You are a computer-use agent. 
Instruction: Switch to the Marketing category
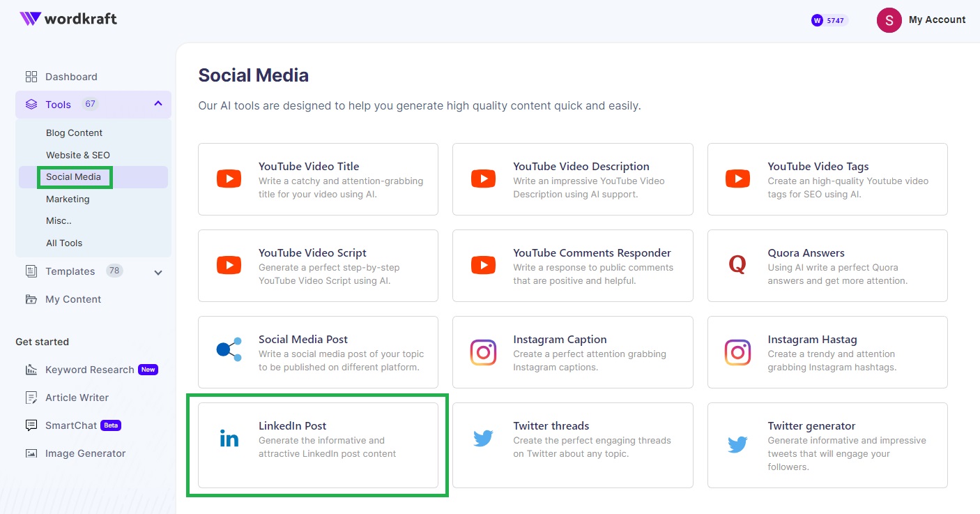pyautogui.click(x=68, y=199)
